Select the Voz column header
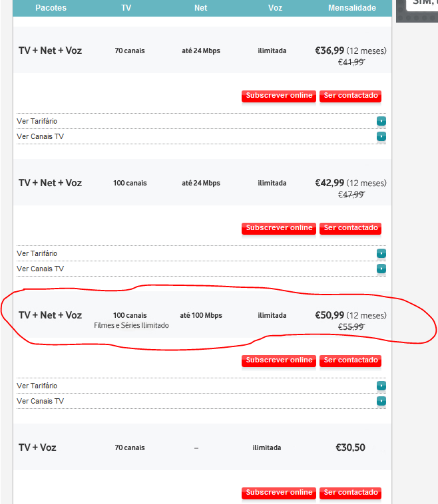This screenshot has width=438, height=504. (x=276, y=8)
